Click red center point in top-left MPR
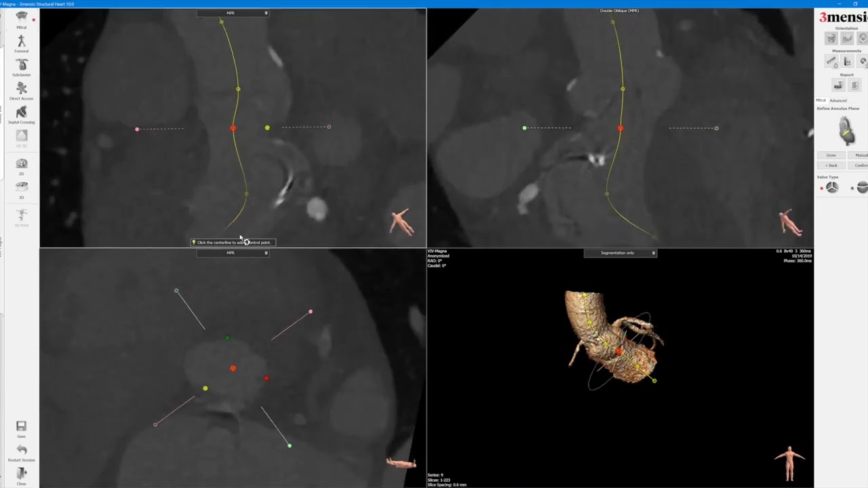The width and height of the screenshot is (868, 488). click(x=233, y=128)
